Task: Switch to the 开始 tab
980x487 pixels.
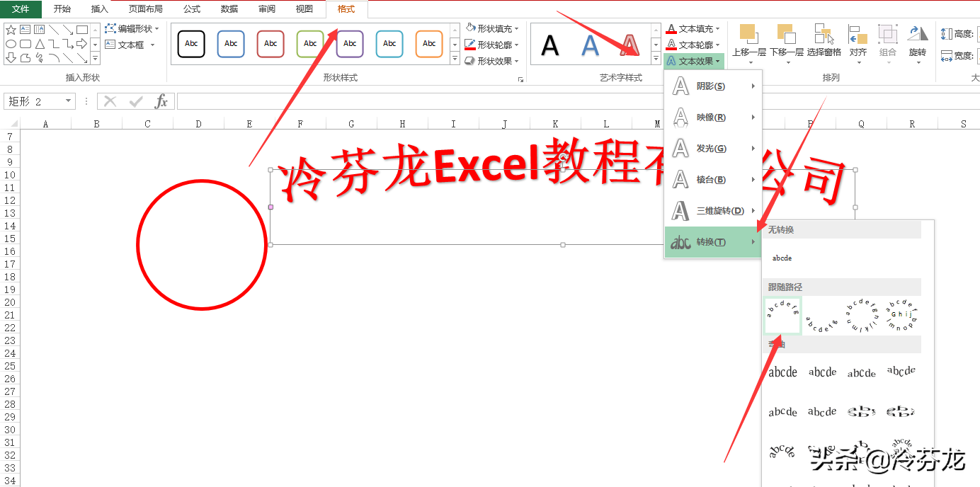Action: click(x=62, y=9)
